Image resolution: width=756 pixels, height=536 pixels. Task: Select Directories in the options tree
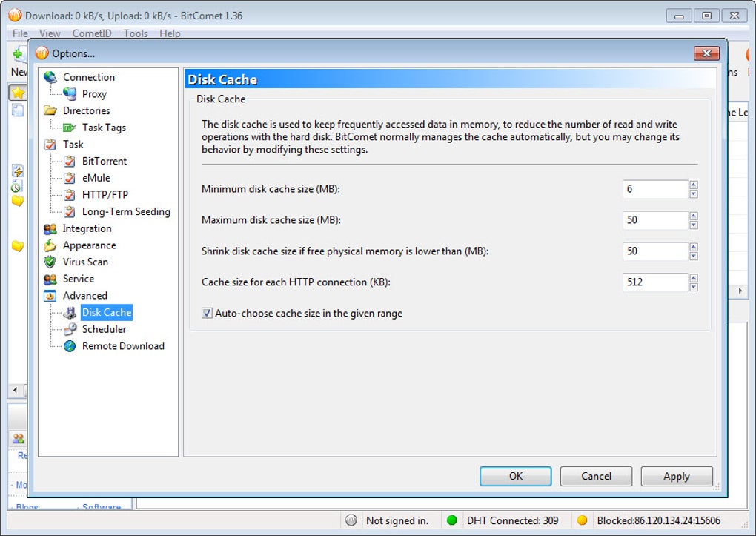pos(86,110)
